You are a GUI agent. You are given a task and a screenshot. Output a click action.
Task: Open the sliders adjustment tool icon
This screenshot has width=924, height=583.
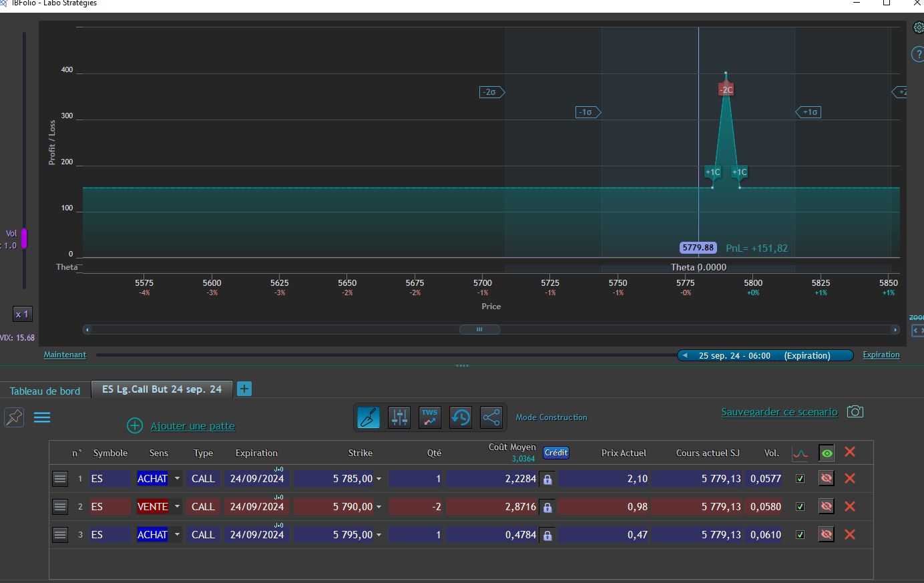[399, 417]
